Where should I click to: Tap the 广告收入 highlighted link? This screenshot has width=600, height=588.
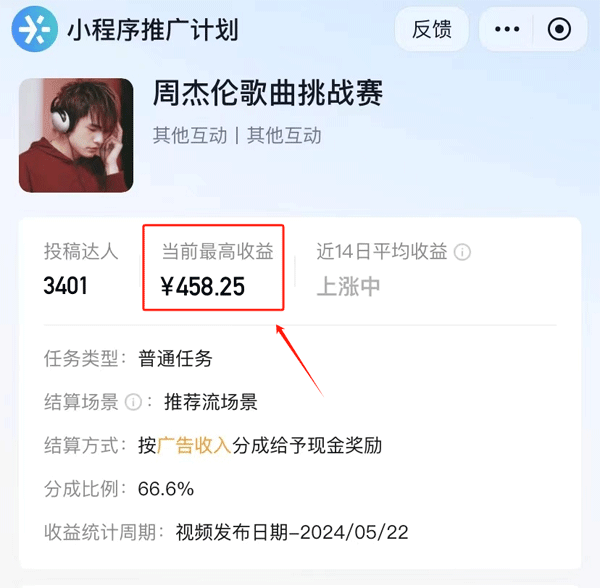(x=194, y=445)
